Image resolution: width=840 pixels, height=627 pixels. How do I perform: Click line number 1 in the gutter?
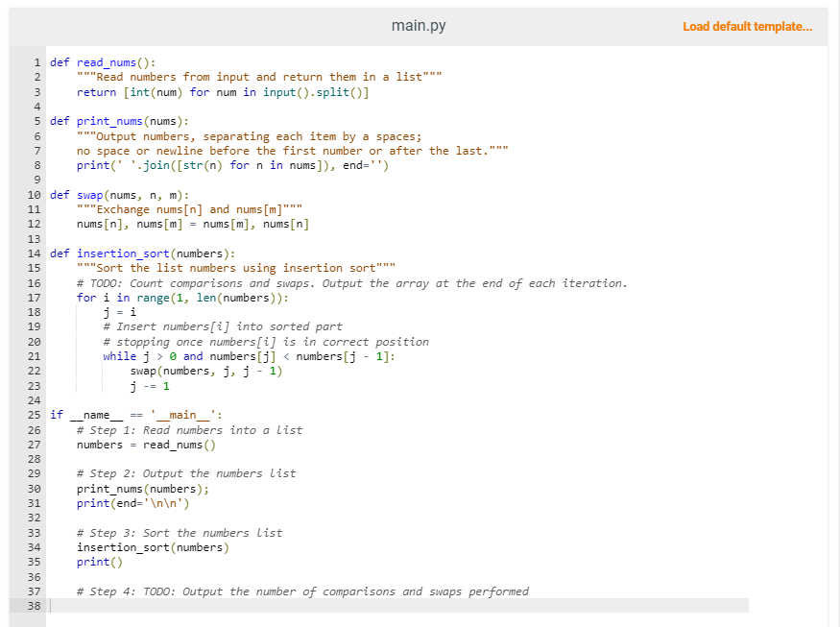click(x=36, y=61)
